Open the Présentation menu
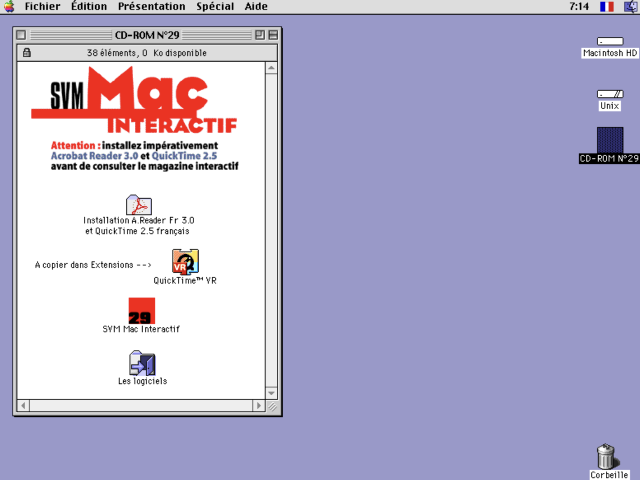 pyautogui.click(x=151, y=7)
